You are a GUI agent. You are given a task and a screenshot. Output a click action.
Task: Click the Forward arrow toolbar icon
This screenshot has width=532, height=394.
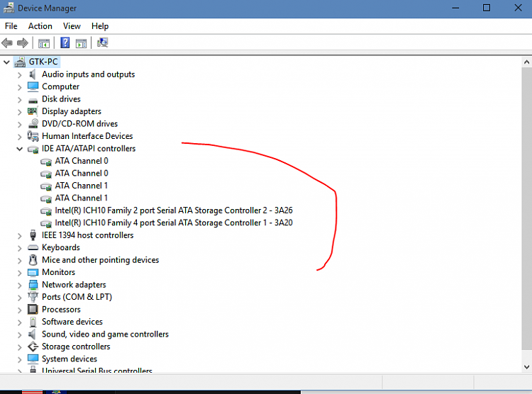point(23,43)
